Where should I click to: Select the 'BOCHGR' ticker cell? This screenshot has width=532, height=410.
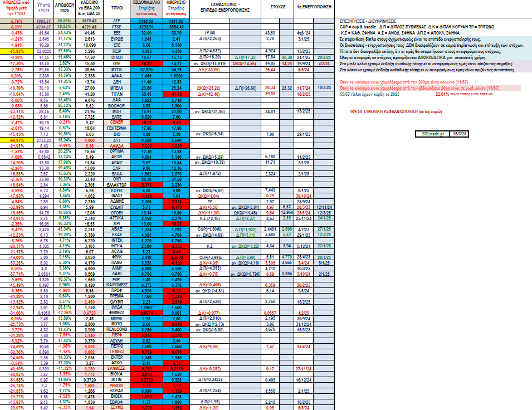click(x=117, y=106)
